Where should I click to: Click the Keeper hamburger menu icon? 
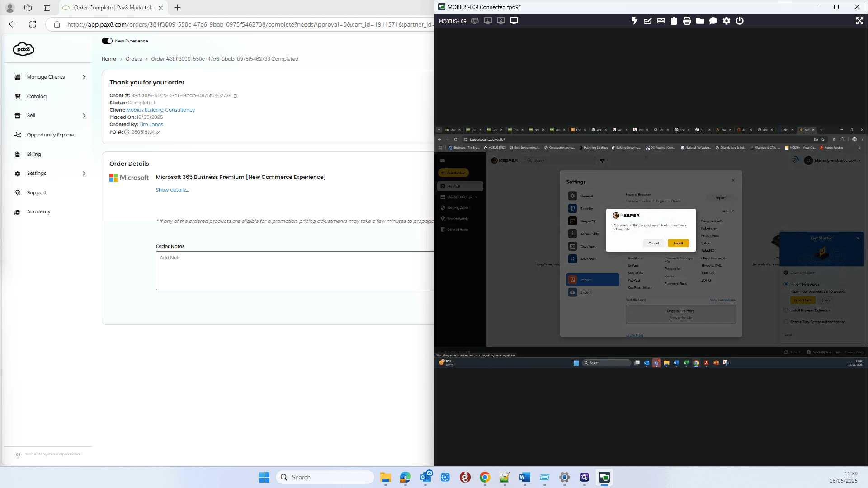pos(442,160)
